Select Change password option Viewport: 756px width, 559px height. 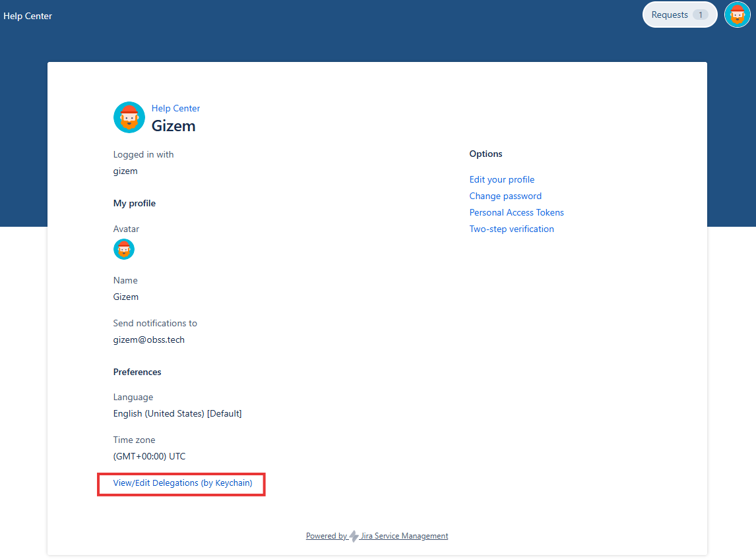click(505, 196)
